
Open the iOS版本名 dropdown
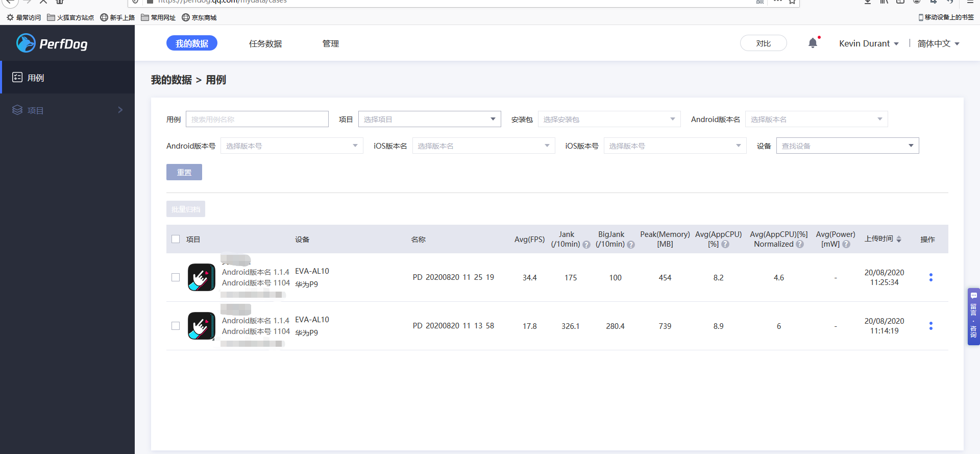point(483,146)
